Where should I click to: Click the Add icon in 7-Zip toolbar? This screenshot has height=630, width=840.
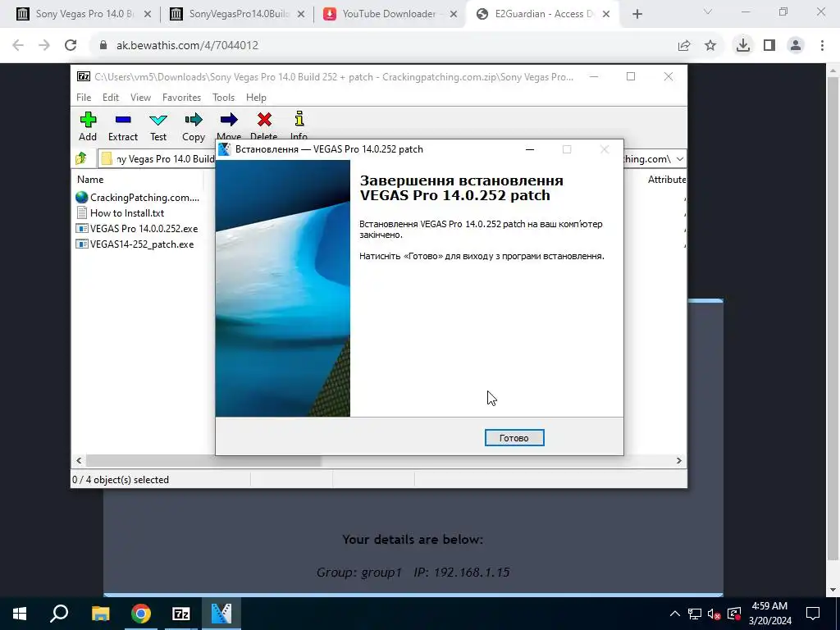88,120
